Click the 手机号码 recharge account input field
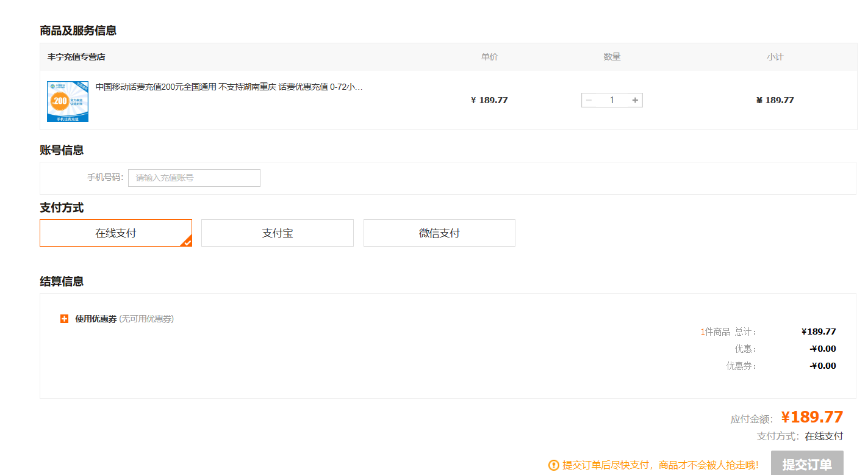The width and height of the screenshot is (868, 475). point(194,178)
